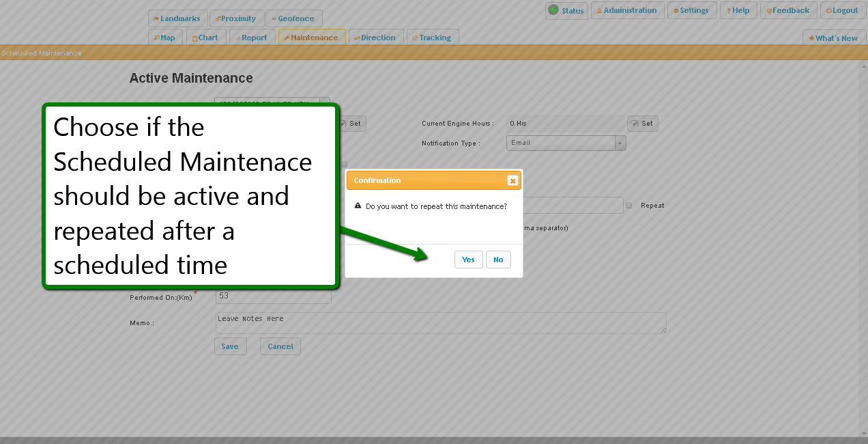Close the Confirmation dialog with the X icon
The width and height of the screenshot is (868, 444).
tap(512, 181)
